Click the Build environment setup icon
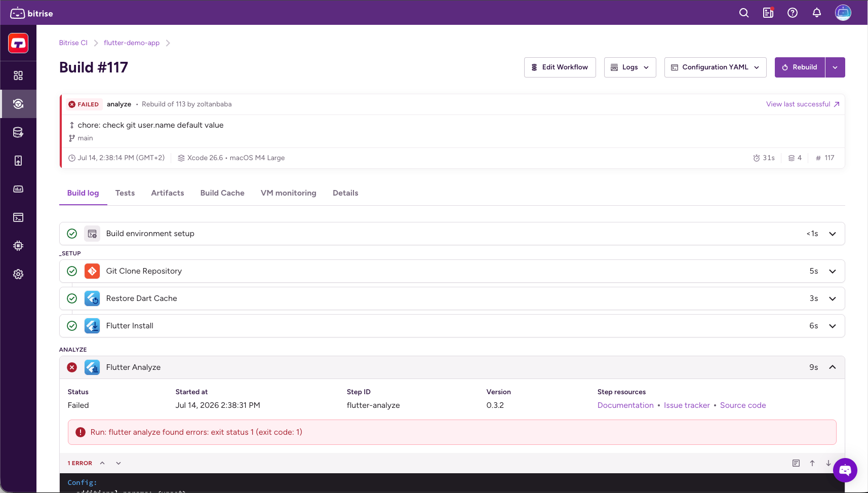Image resolution: width=868 pixels, height=493 pixels. tap(92, 234)
